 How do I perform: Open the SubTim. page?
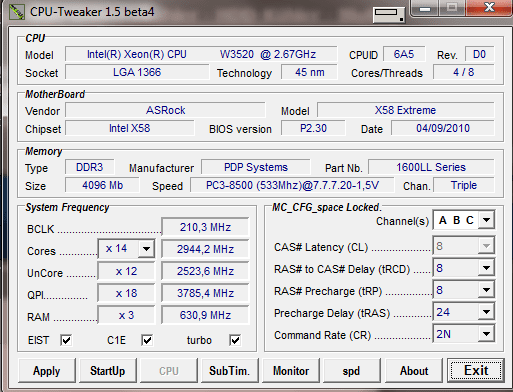pyautogui.click(x=230, y=371)
